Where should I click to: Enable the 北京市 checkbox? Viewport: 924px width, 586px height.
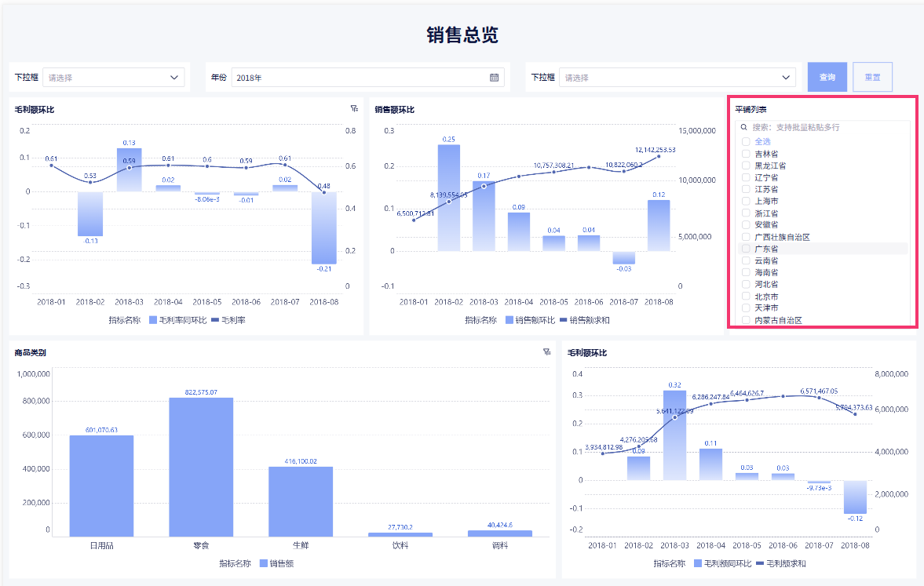[x=746, y=297]
